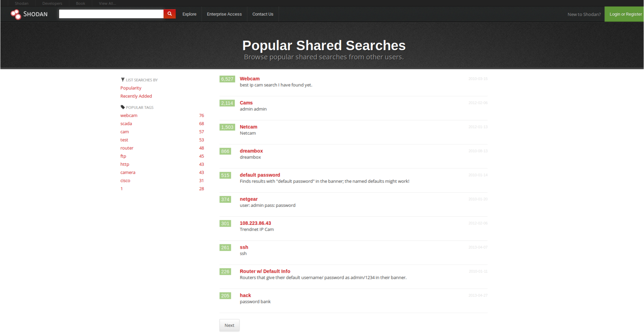Open the Book tab in top bar
Viewport: 644px width, 334px height.
click(x=80, y=3)
